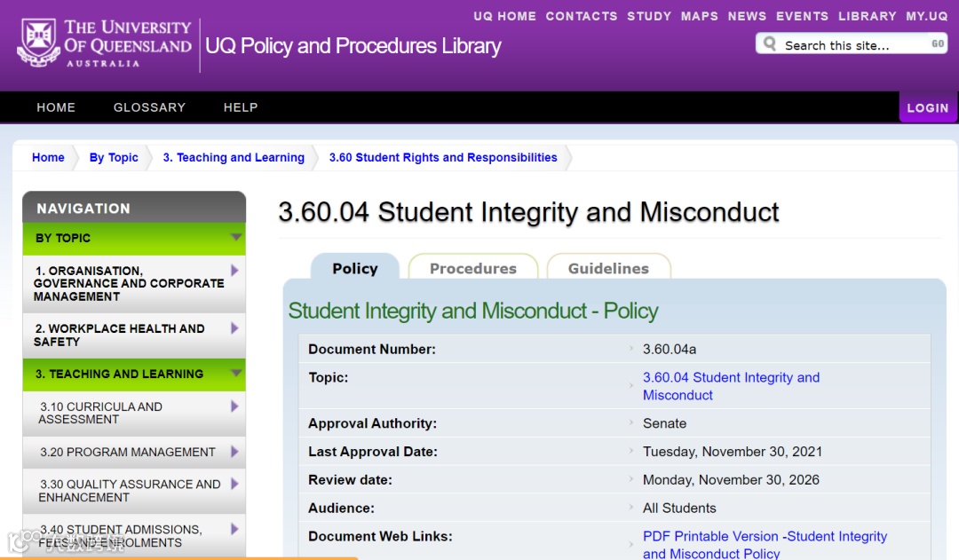Image resolution: width=959 pixels, height=560 pixels.
Task: Collapse the By Topic navigation arrow
Action: coord(235,237)
